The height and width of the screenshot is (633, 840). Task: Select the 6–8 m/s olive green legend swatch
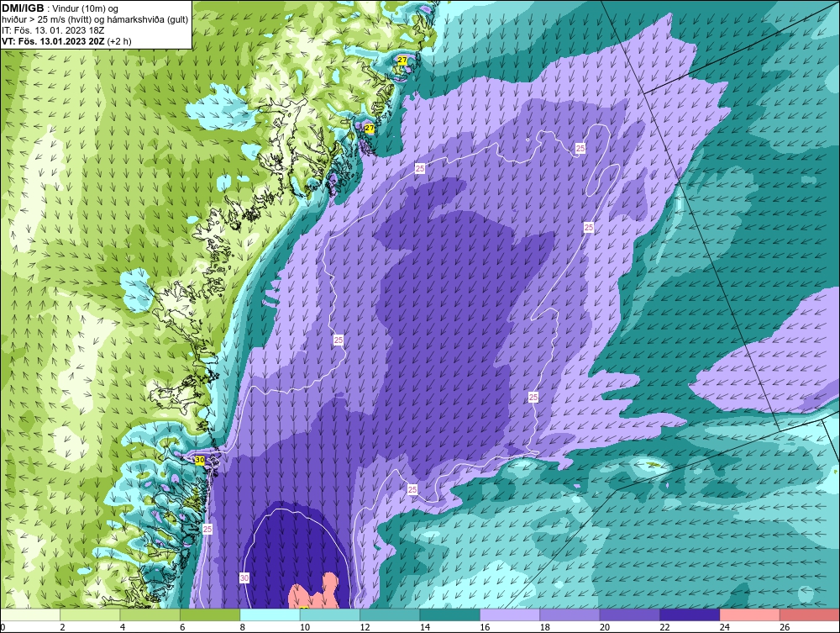click(210, 615)
